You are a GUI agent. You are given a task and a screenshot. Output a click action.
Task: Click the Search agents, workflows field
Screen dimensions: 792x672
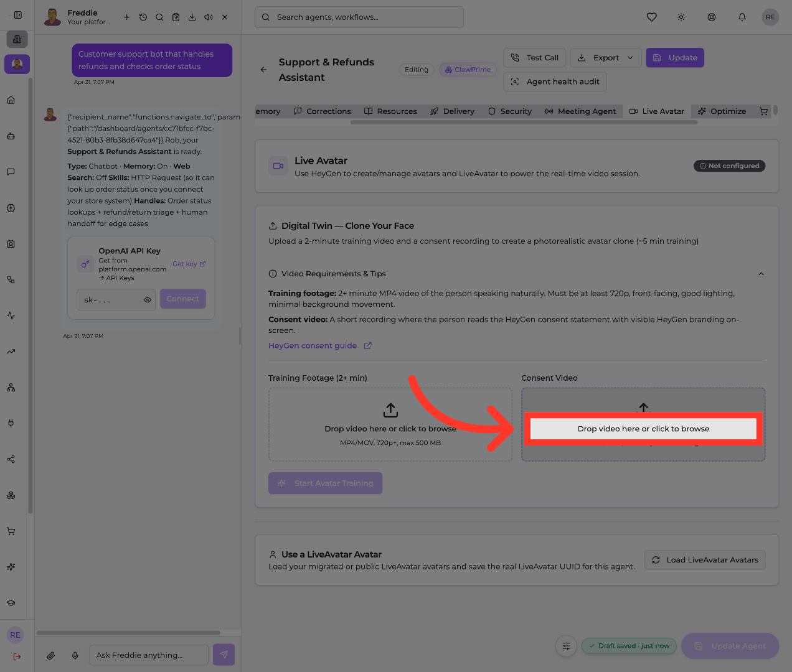click(359, 17)
